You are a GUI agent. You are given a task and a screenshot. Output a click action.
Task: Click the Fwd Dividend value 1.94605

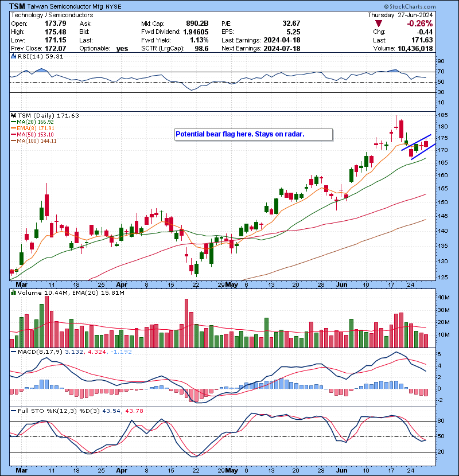click(x=196, y=32)
